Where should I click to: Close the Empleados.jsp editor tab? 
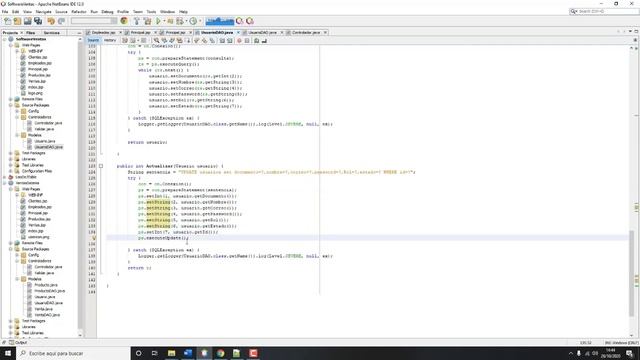[120, 32]
